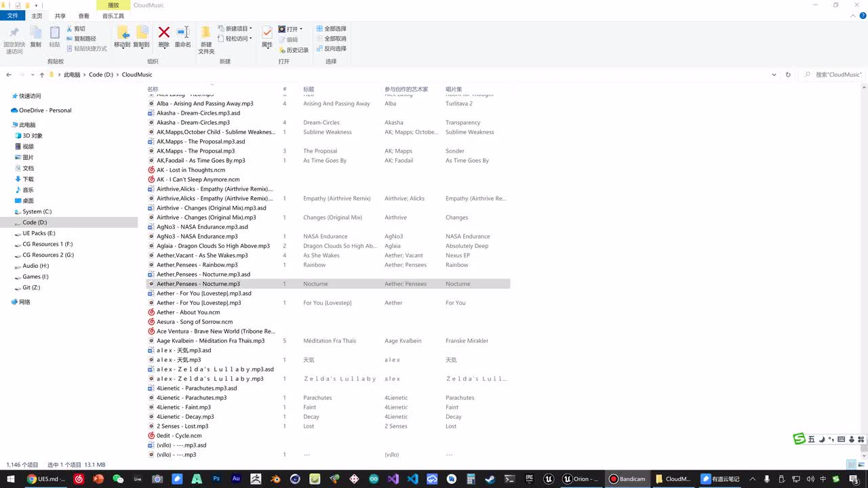Select file "Alba - Arising And Passing Away.mp3"
Image resolution: width=868 pixels, height=488 pixels.
pyautogui.click(x=205, y=104)
